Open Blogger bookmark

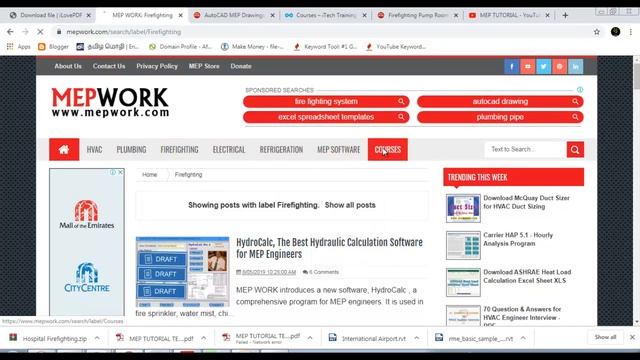(53, 47)
